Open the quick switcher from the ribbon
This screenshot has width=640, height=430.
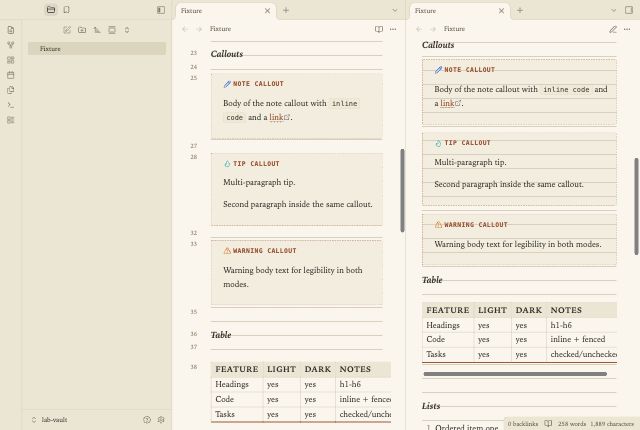(11, 30)
